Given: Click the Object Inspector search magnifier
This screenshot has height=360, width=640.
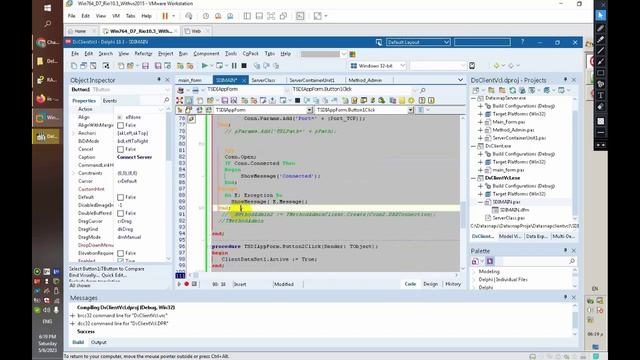Looking at the screenshot, I should tap(166, 100).
